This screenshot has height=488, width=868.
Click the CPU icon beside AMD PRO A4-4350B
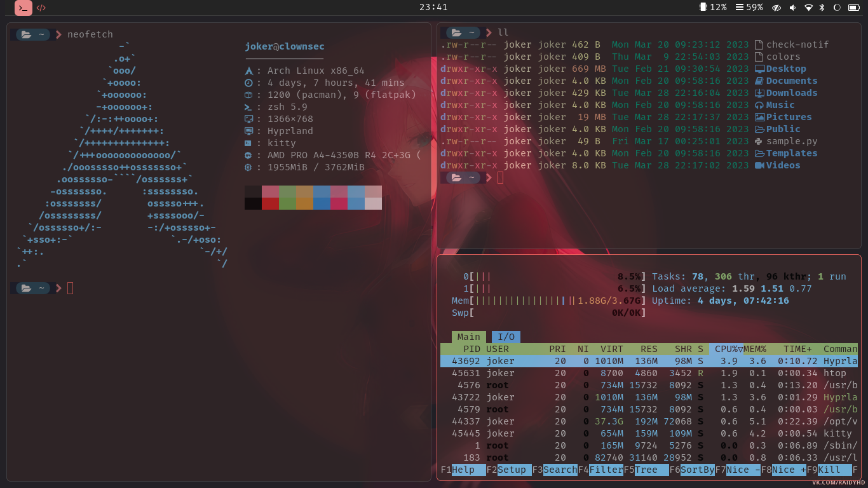[x=249, y=155]
